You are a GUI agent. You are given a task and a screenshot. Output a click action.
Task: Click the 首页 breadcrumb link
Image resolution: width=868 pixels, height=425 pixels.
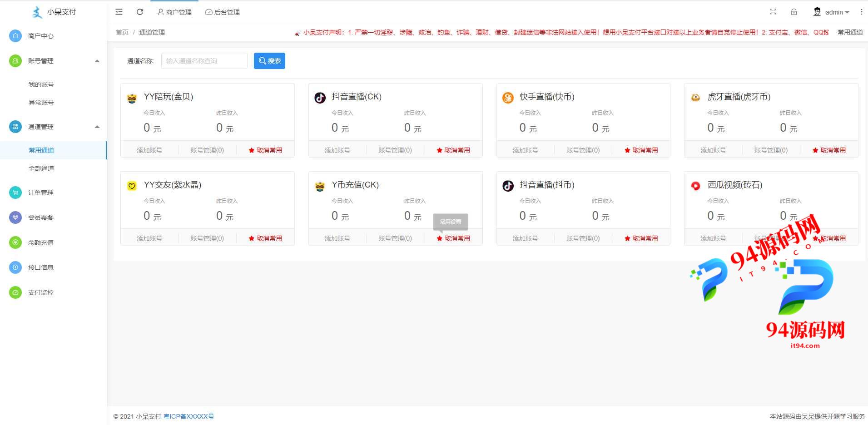tap(122, 32)
